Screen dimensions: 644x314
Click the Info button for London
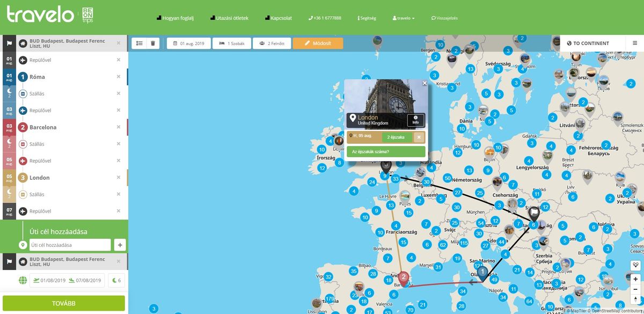(415, 120)
